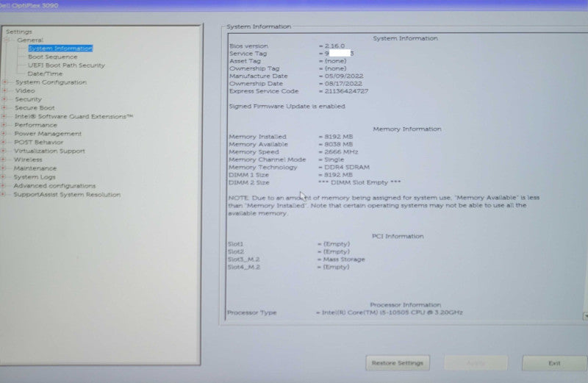
Task: Expand the Maintenance node
Action: pyautogui.click(x=3, y=168)
